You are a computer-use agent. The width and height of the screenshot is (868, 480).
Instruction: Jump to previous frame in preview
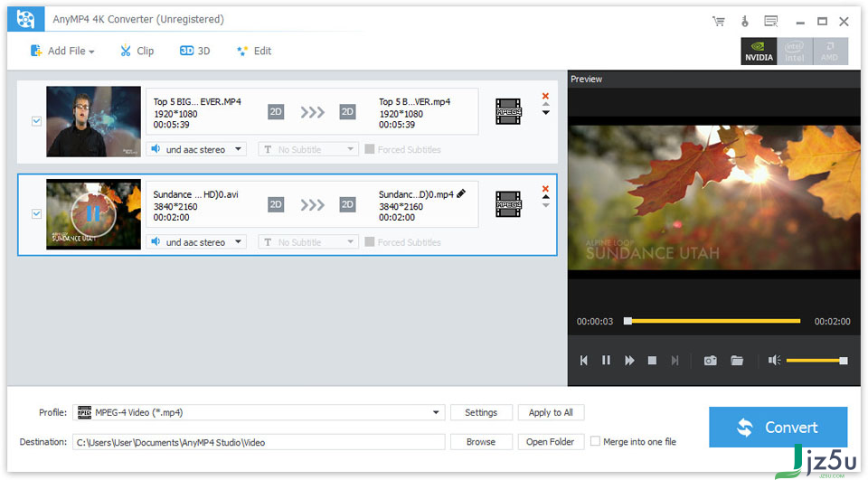[x=583, y=361]
